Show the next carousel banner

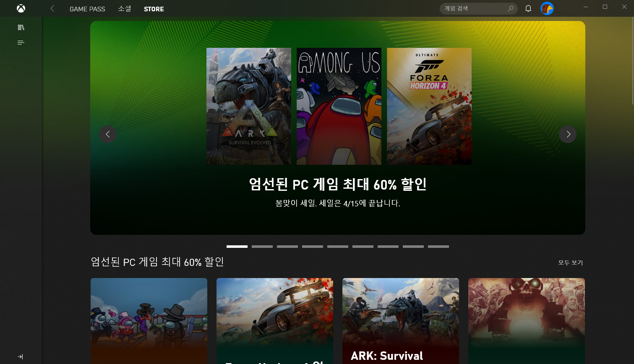click(568, 134)
